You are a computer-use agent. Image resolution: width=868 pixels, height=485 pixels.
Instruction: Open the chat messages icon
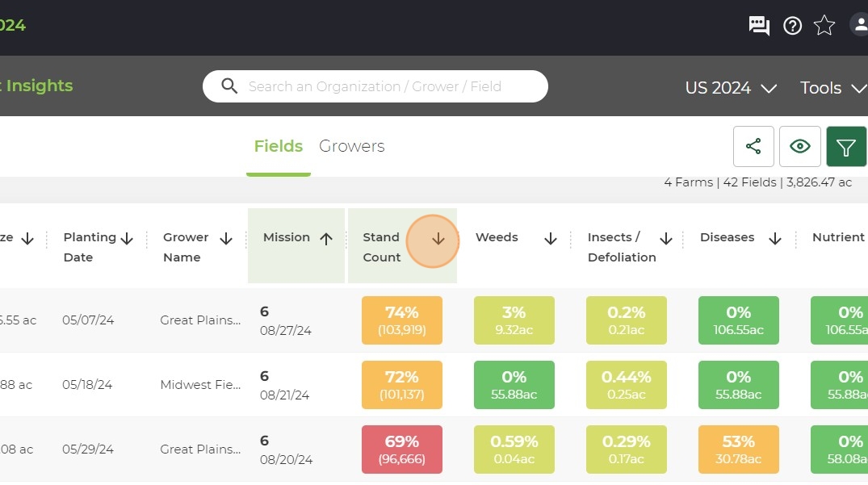pyautogui.click(x=759, y=26)
